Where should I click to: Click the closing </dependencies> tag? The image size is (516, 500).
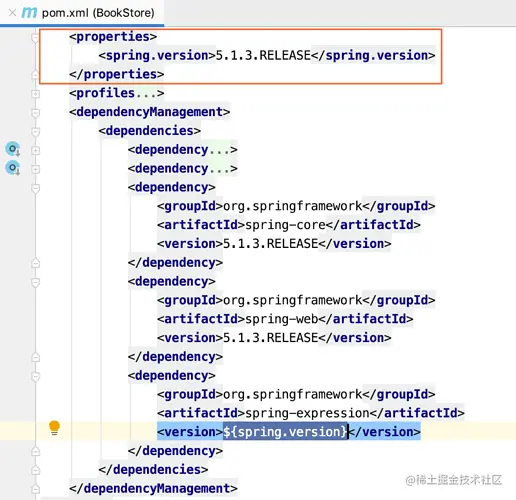click(153, 469)
